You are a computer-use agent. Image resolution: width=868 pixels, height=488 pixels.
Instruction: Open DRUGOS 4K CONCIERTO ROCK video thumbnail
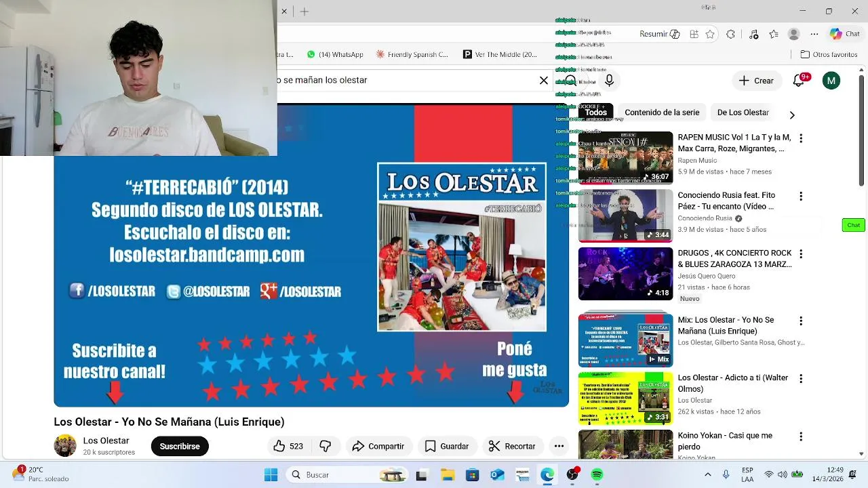click(625, 274)
